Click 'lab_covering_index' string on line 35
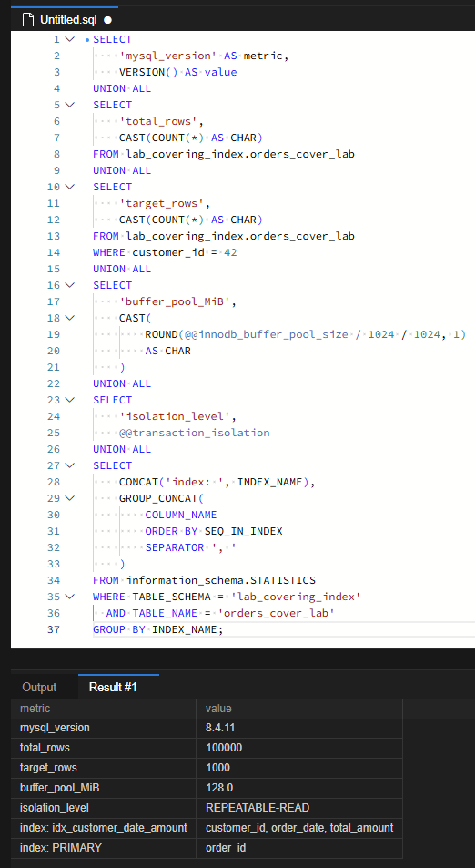Screen dimensions: 475x868 pos(296,597)
